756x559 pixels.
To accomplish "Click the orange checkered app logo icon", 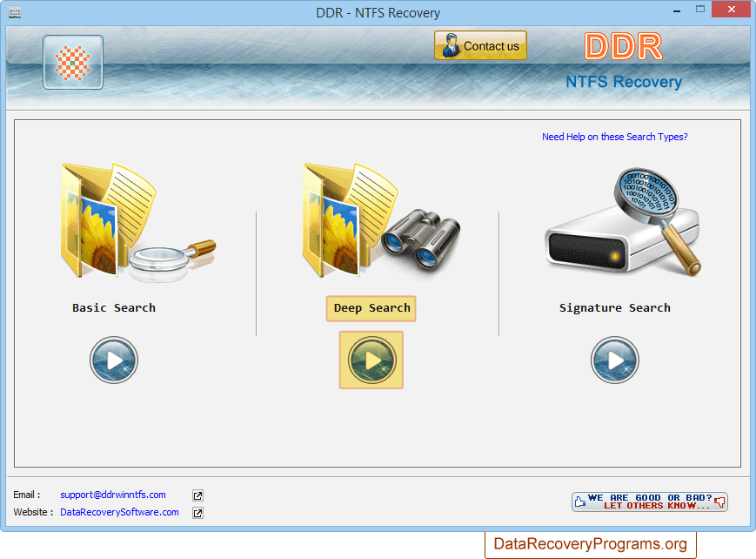I will pyautogui.click(x=73, y=63).
